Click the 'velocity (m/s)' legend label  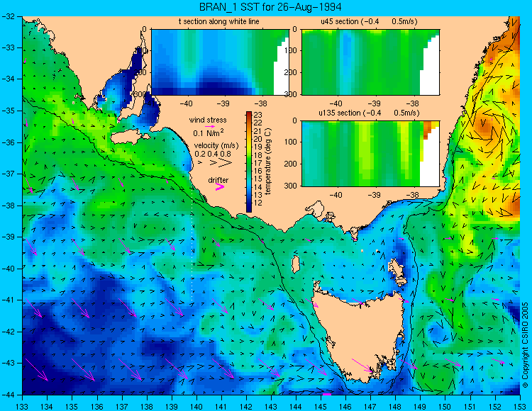tap(216, 146)
